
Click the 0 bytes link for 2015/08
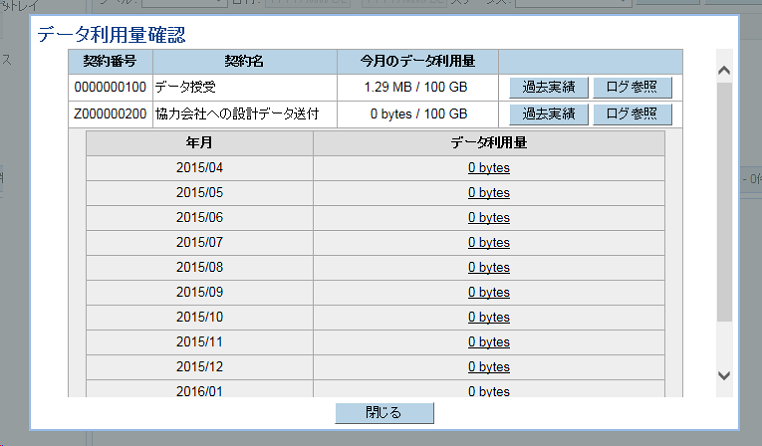coord(489,268)
